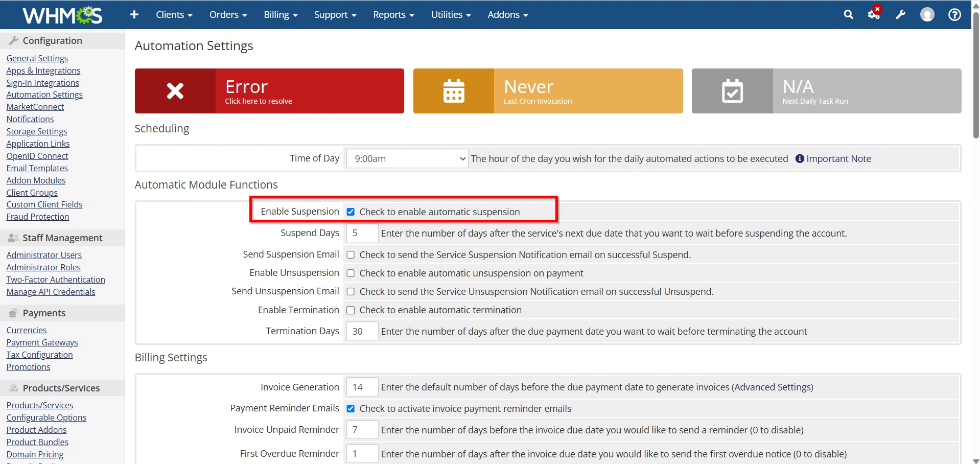Open Domain Pricing link
Image resolution: width=980 pixels, height=464 pixels.
coord(35,454)
